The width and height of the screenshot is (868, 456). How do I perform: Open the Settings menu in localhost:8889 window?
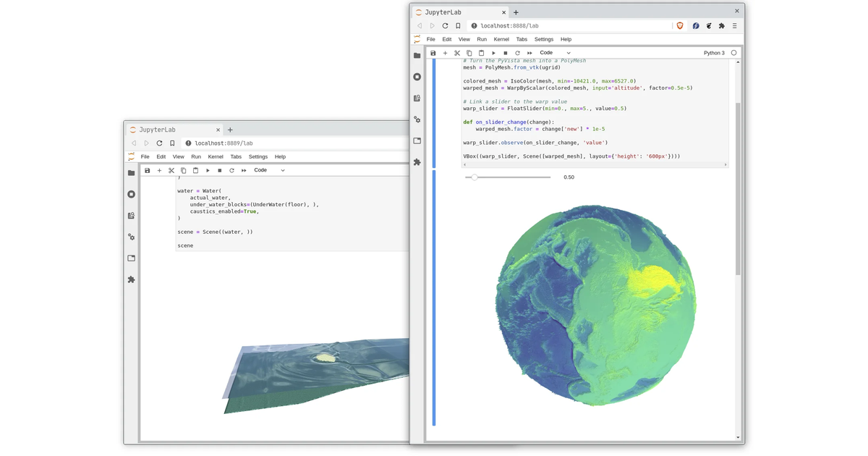tap(258, 156)
